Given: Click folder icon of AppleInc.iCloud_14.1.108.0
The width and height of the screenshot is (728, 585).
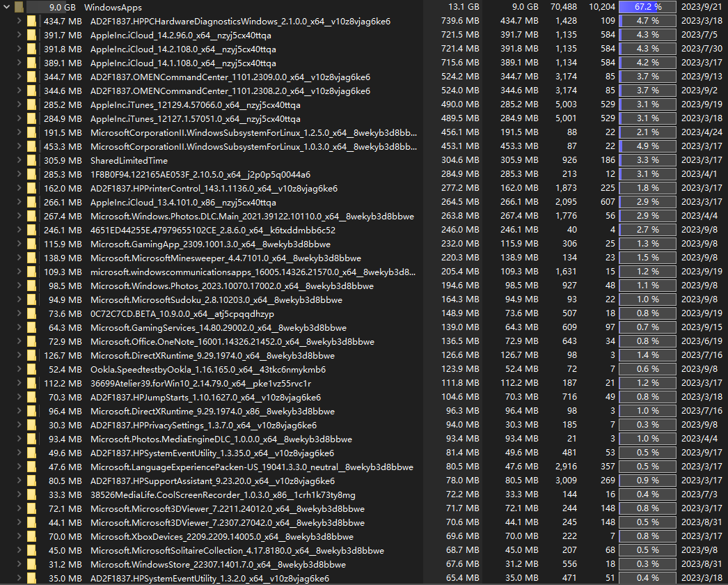Looking at the screenshot, I should click(31, 63).
